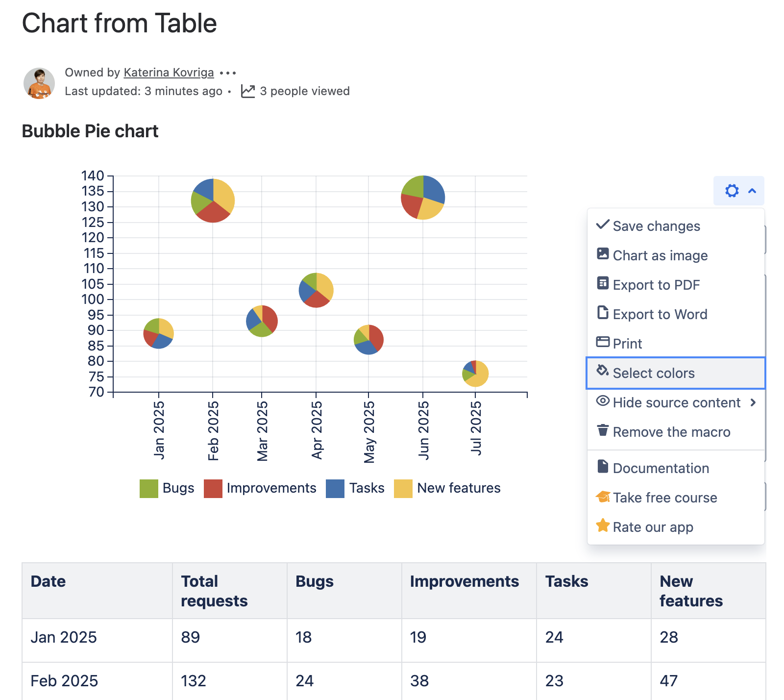Toggle Hide source content eye icon

click(x=603, y=401)
